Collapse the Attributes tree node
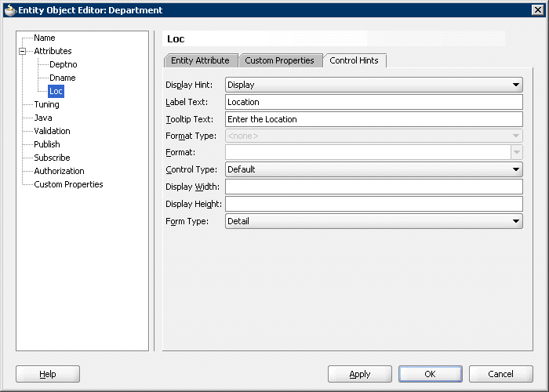This screenshot has height=392, width=549. [x=23, y=52]
